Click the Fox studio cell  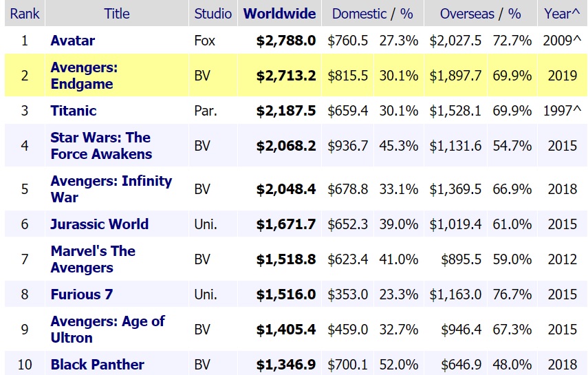coord(204,41)
